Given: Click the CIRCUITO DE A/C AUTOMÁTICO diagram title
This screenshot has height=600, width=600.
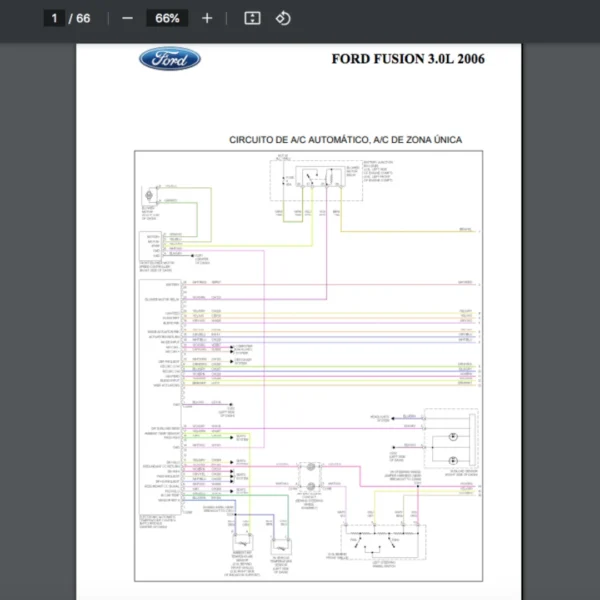Looking at the screenshot, I should [345, 140].
